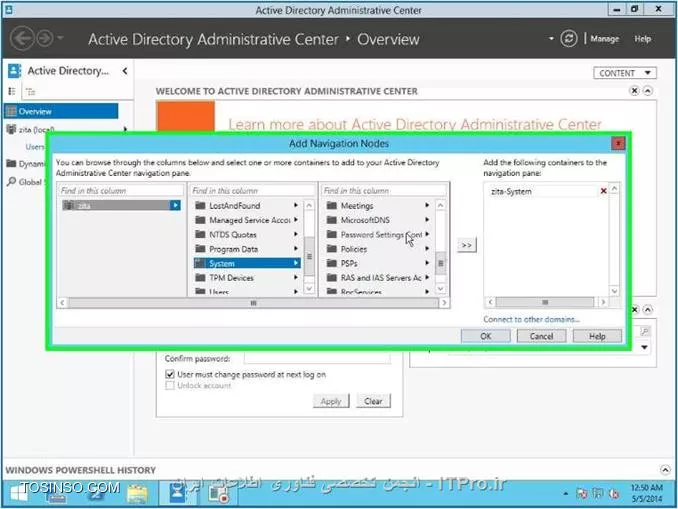Select zita (local) node

pyautogui.click(x=36, y=129)
